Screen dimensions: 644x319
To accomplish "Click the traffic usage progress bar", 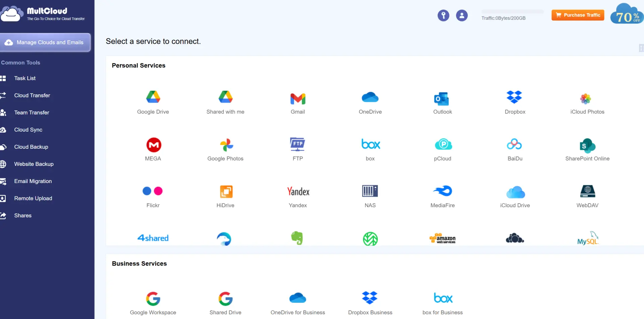I will click(x=513, y=12).
